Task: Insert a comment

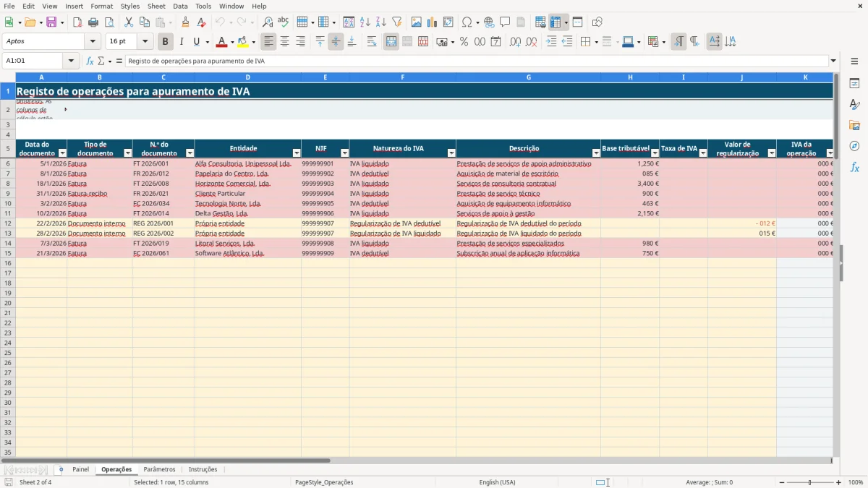Action: 505,22
